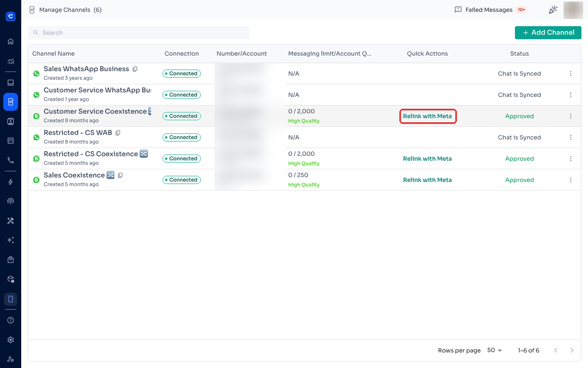Focus the Search channels field

(x=138, y=33)
